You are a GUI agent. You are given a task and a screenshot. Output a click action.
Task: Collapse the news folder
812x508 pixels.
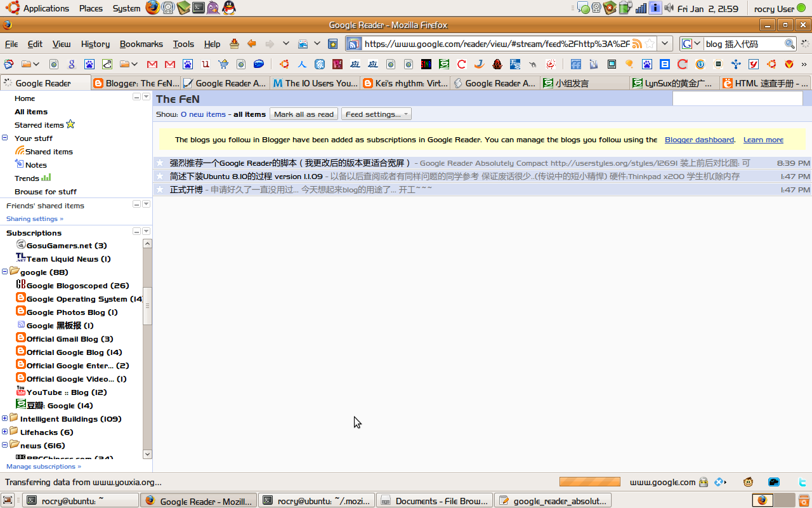[x=5, y=444]
